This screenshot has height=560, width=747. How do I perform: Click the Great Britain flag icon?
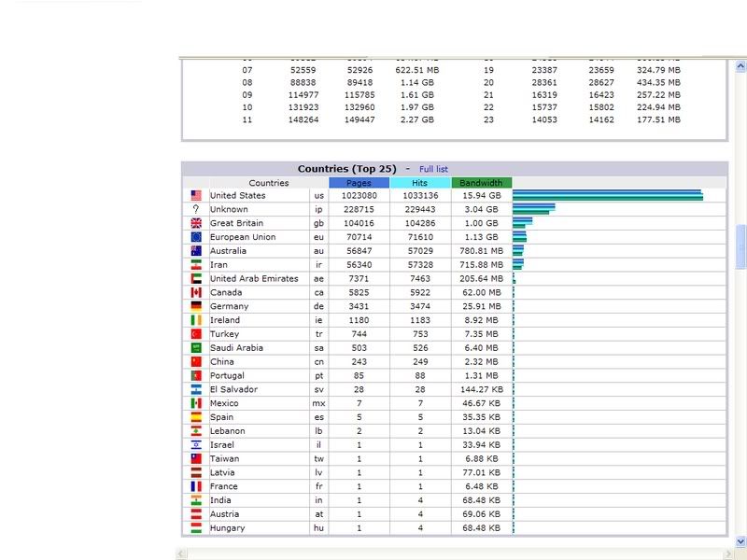click(x=196, y=223)
